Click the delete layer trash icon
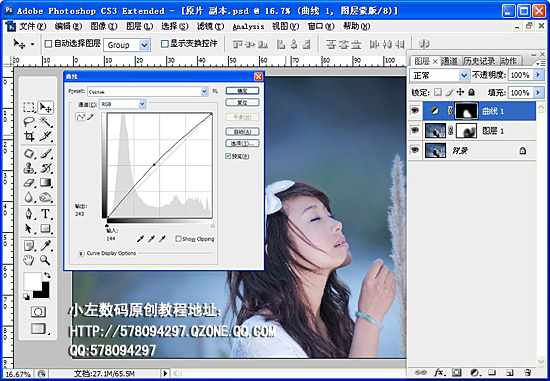The height and width of the screenshot is (381, 550). 527,373
